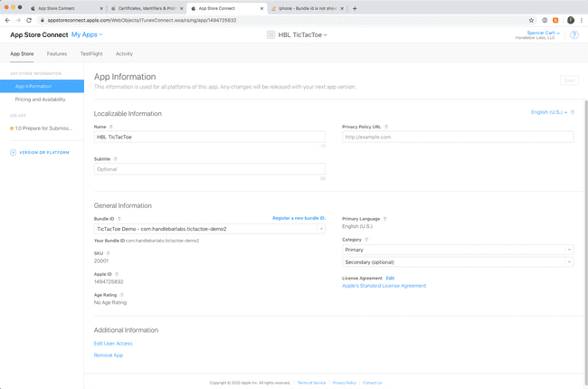Open Contact Us footer link
Image resolution: width=588 pixels, height=389 pixels.
click(373, 383)
